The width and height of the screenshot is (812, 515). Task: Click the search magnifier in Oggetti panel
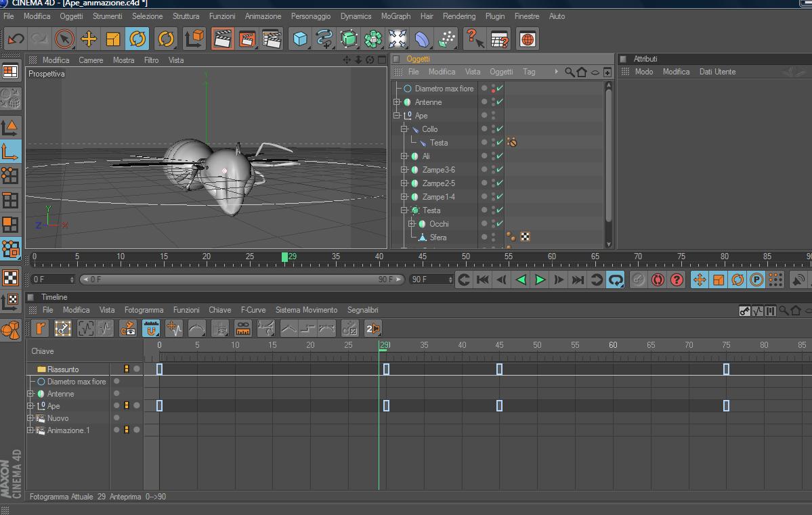570,72
